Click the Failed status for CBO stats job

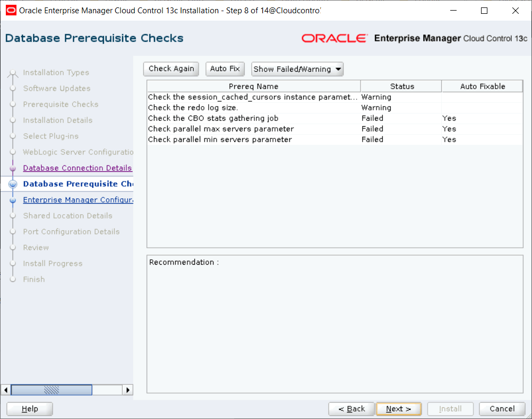[x=372, y=118]
